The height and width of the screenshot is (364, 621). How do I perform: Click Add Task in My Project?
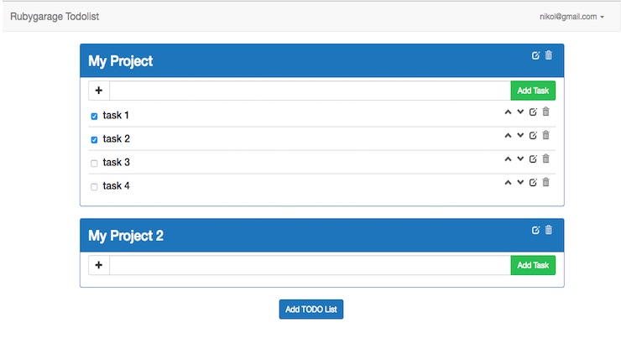point(533,91)
